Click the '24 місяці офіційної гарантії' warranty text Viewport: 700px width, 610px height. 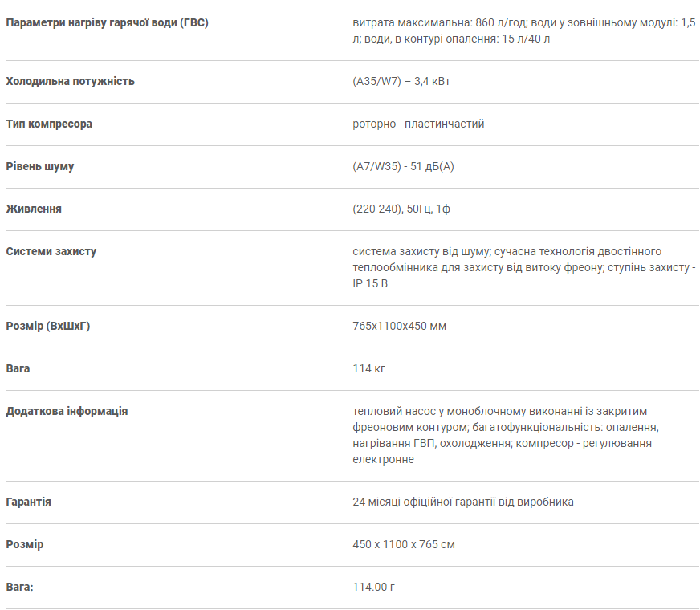point(463,502)
